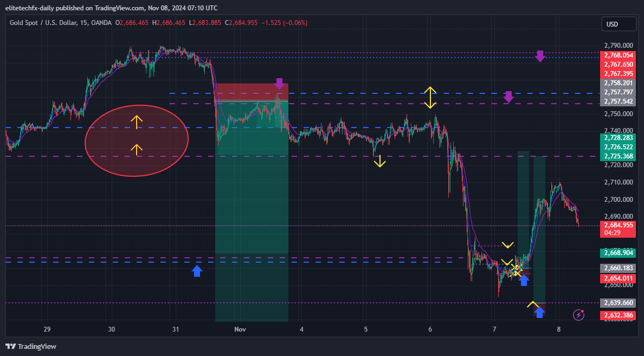Click the 2,767.395 red price label
Image resolution: width=644 pixels, height=356 pixels.
click(618, 74)
